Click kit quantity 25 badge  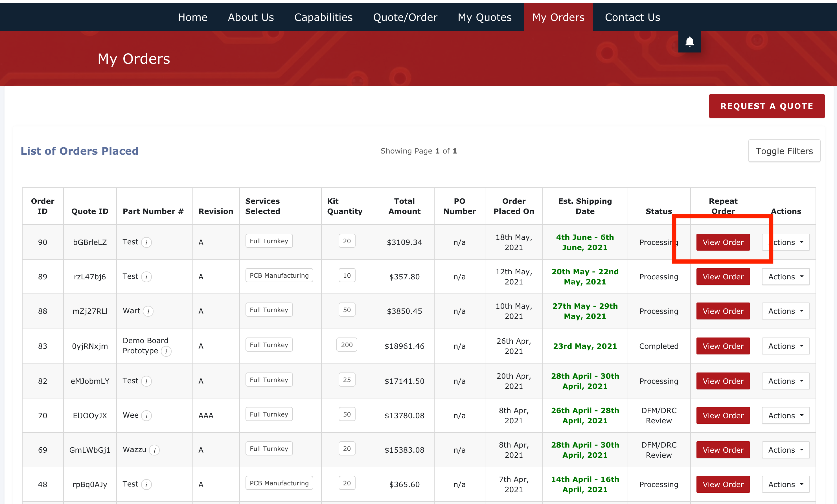347,379
